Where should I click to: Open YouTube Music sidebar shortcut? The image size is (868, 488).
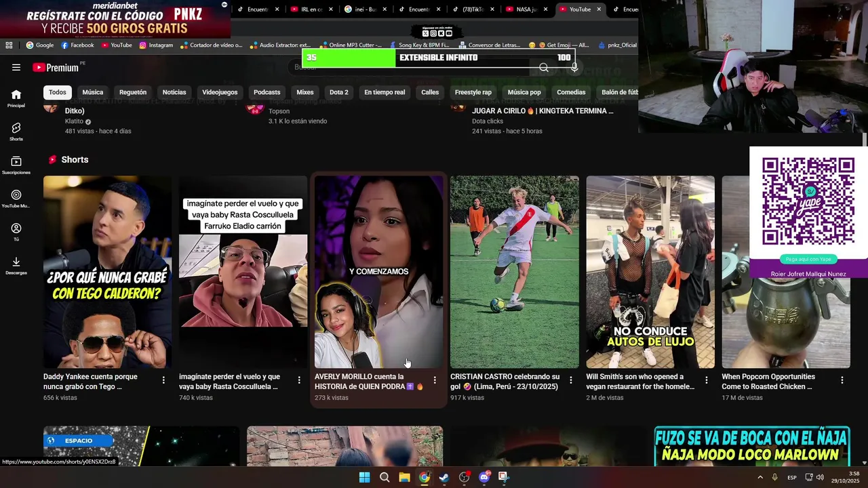[x=16, y=199]
